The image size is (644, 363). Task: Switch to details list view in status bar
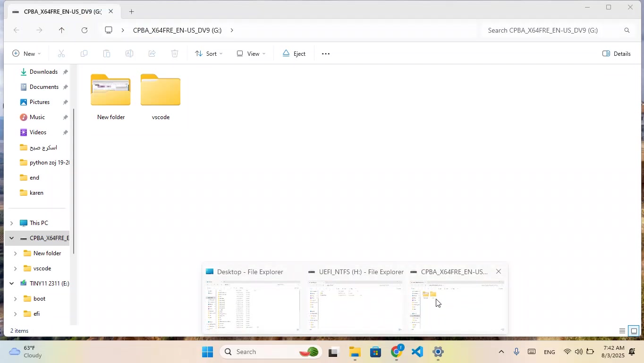622,331
